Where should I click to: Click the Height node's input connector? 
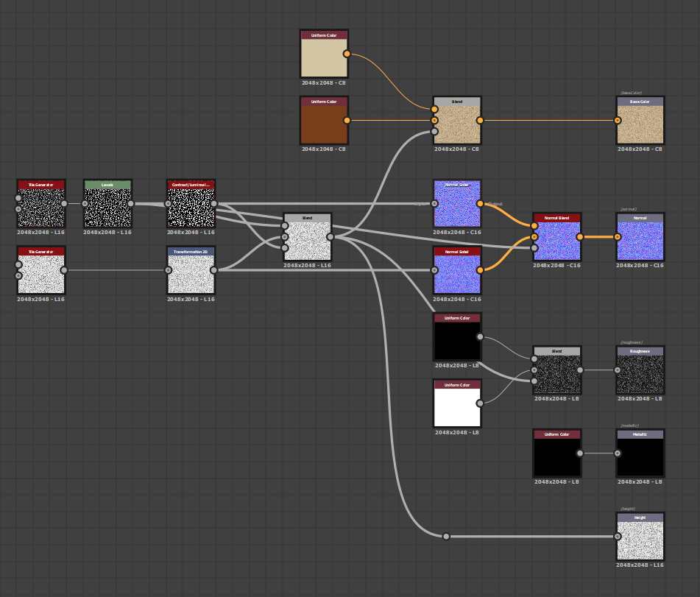point(618,537)
